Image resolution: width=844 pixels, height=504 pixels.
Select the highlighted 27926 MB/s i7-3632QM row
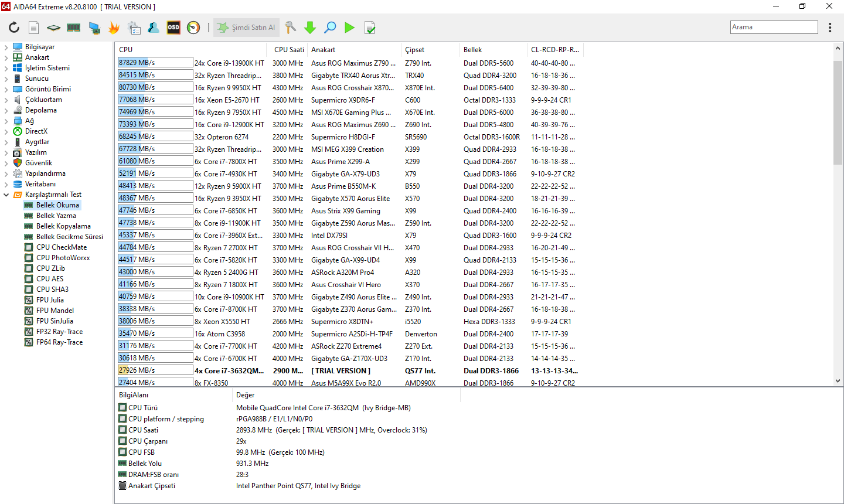(349, 370)
